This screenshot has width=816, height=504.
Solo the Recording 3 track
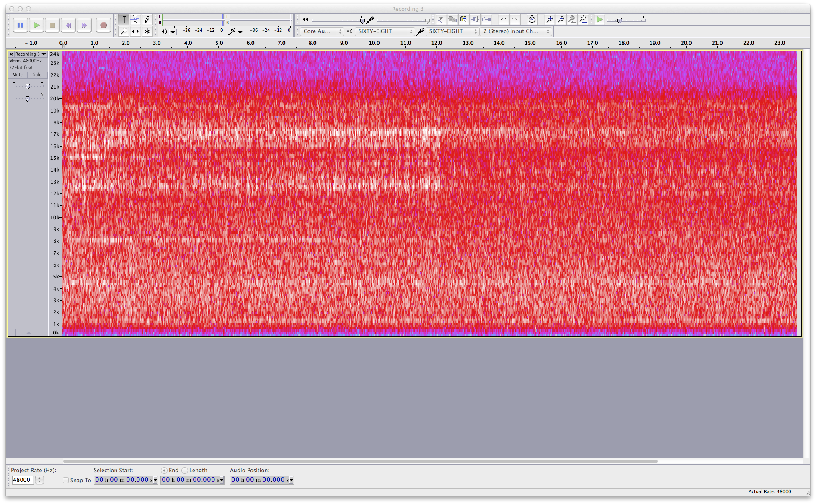[x=37, y=75]
